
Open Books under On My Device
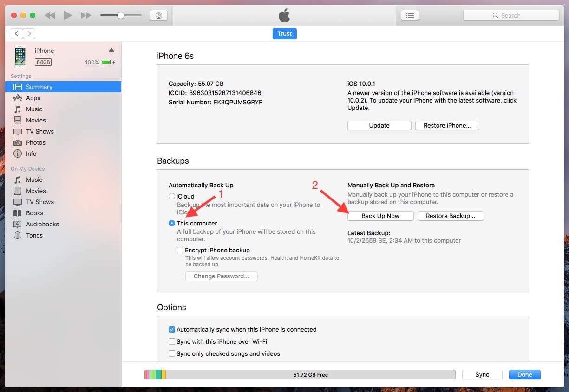pos(63,213)
